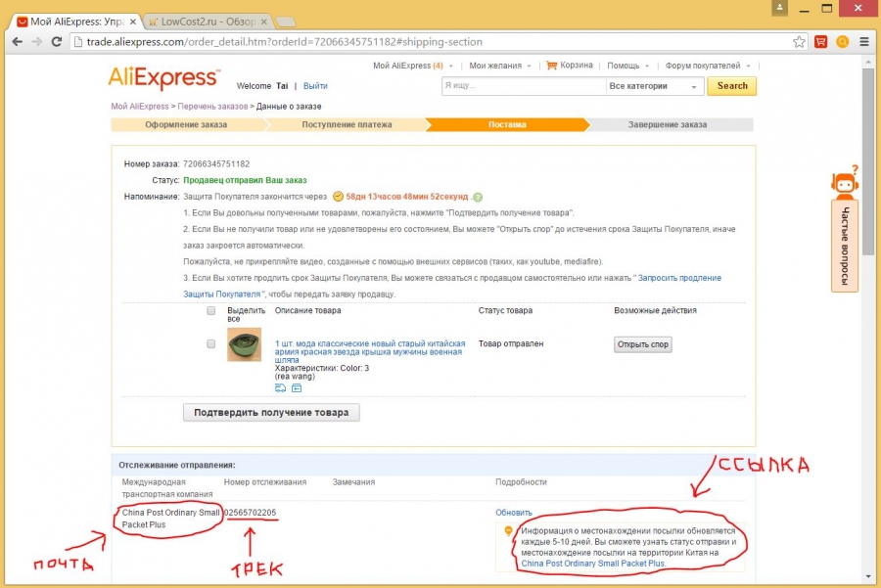Expand the Помощь dropdown
881x588 pixels.
(647, 67)
